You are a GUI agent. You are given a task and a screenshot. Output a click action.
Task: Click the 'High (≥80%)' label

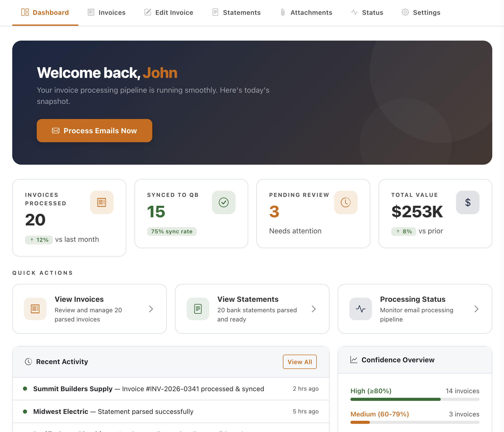[x=371, y=391]
